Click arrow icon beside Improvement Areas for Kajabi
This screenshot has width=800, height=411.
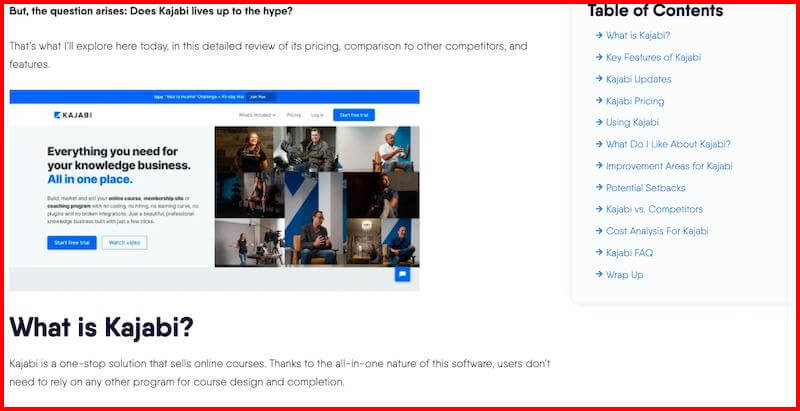[x=599, y=166]
